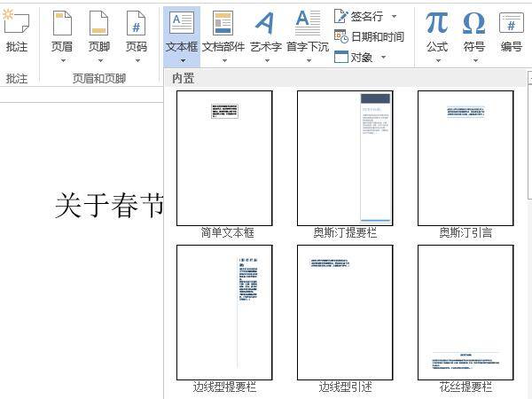The height and width of the screenshot is (399, 532).
Task: Expand the 签名行 dropdown arrow
Action: click(x=394, y=16)
